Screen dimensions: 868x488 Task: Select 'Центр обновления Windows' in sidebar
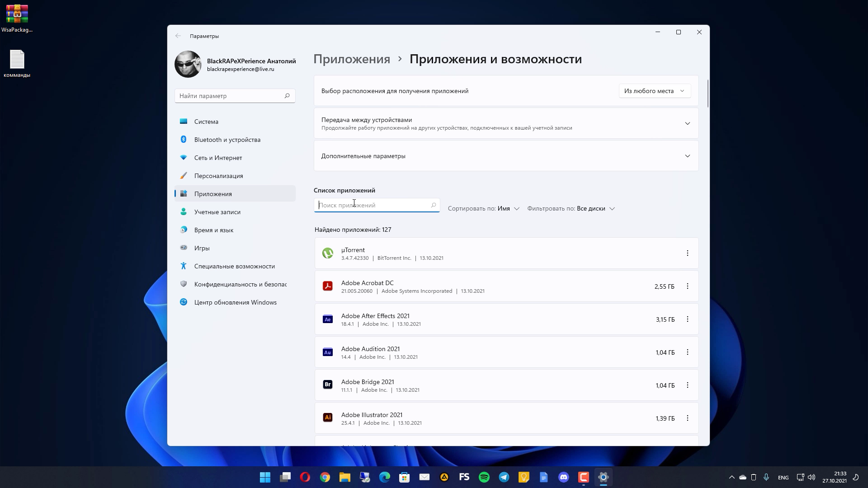pyautogui.click(x=235, y=302)
